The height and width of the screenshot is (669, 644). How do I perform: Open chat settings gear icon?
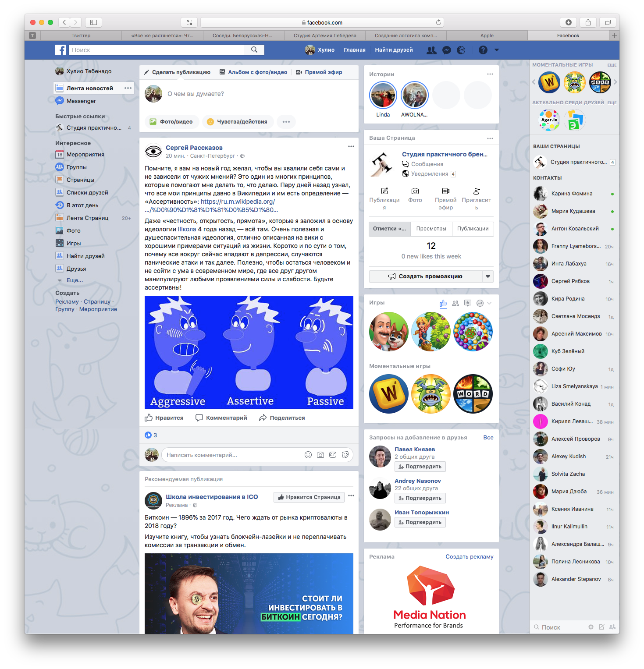click(591, 627)
